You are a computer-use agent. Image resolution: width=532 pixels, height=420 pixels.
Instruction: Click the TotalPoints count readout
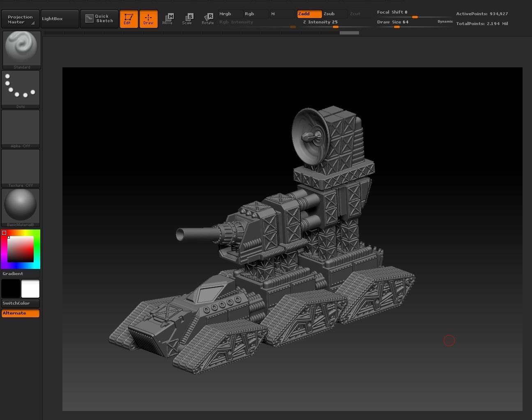pyautogui.click(x=482, y=24)
